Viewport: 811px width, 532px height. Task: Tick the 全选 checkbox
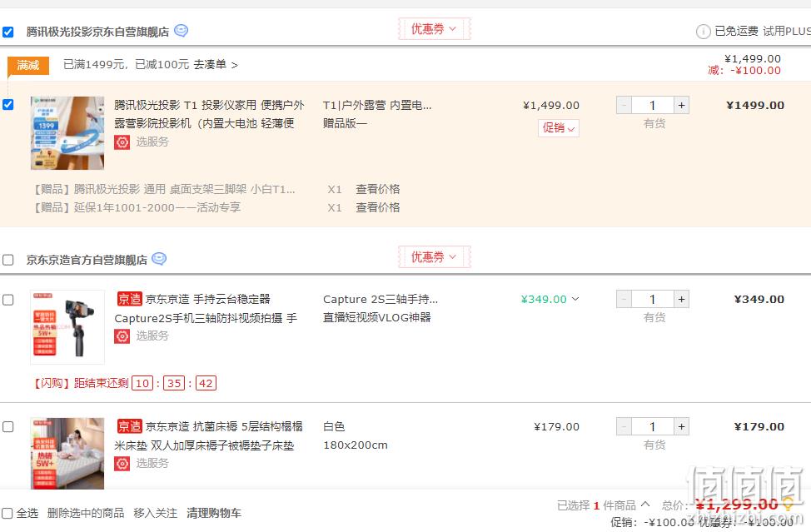[7, 513]
